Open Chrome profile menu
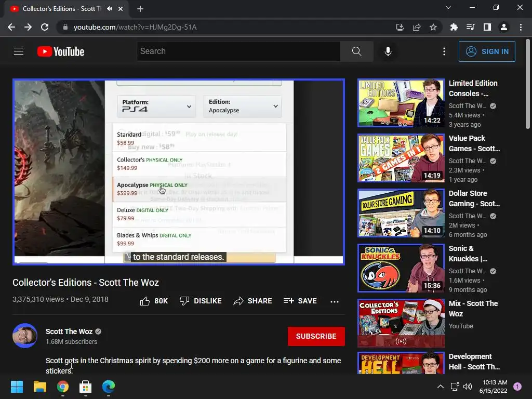The height and width of the screenshot is (399, 532). pyautogui.click(x=503, y=27)
